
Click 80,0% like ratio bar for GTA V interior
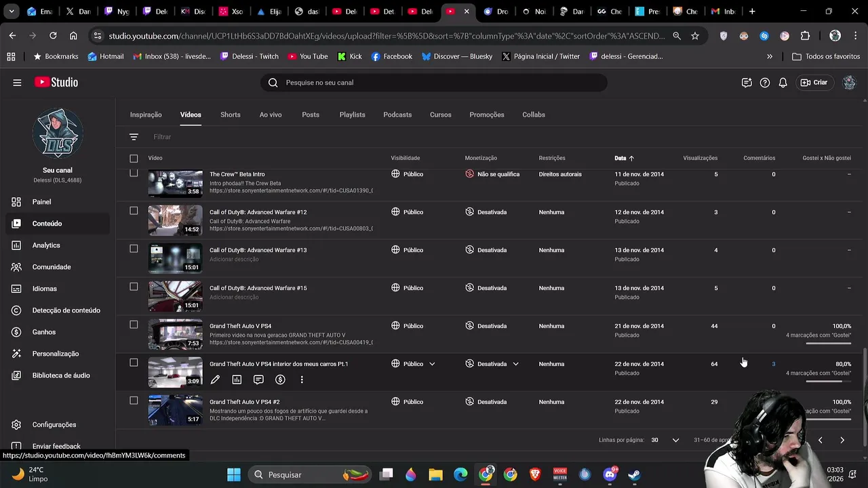(829, 381)
